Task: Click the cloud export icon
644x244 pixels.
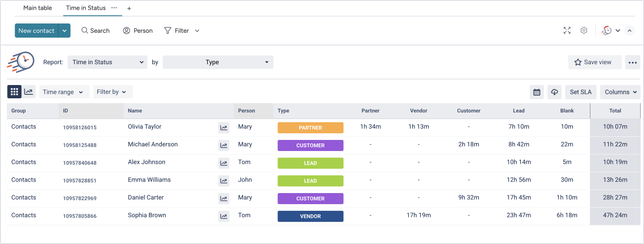Action: (x=554, y=92)
